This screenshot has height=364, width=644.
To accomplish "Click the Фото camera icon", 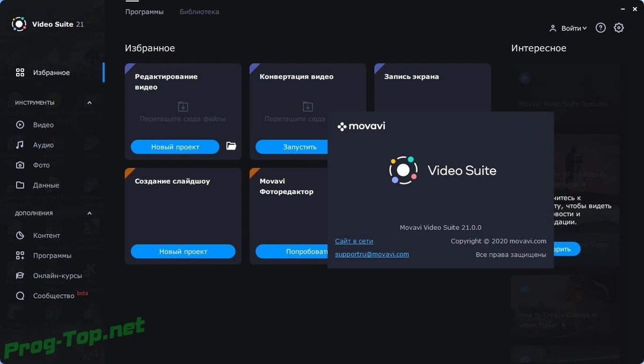I will [20, 165].
